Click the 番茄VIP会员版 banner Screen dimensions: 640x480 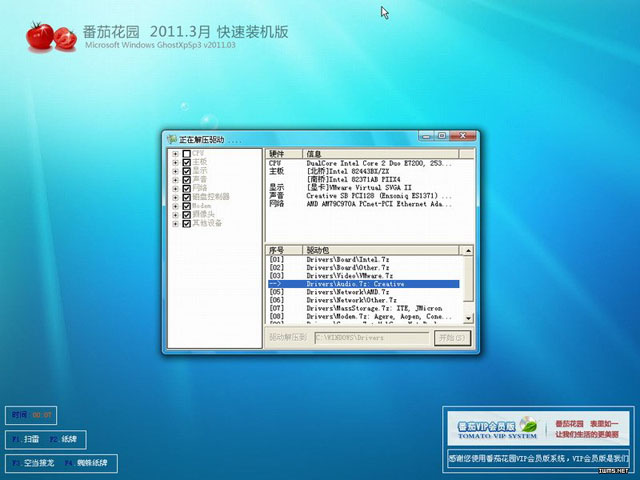pyautogui.click(x=538, y=429)
